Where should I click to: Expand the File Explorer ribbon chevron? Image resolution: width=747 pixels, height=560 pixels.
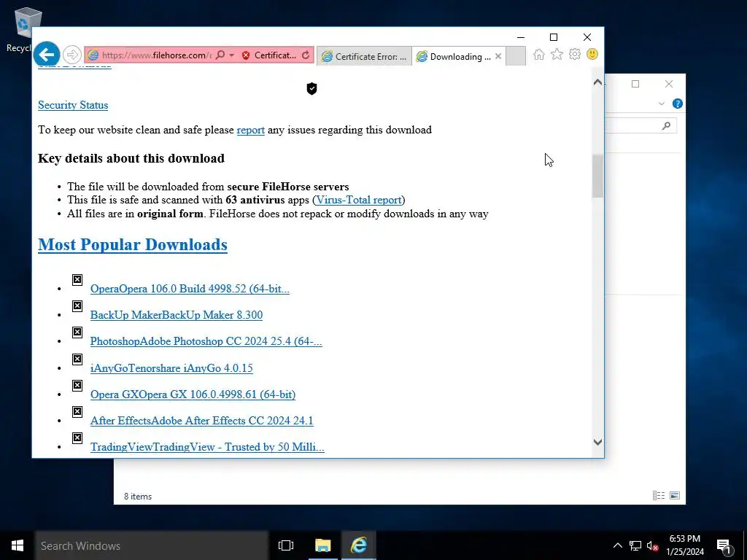(x=661, y=104)
